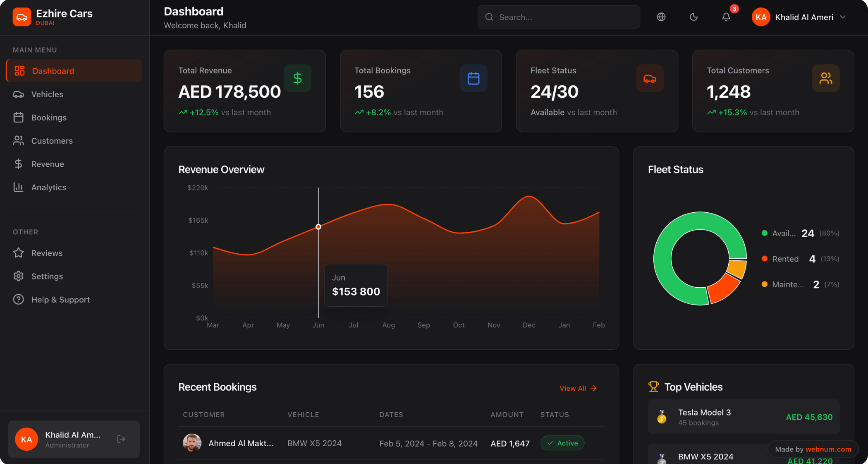Click the Jun data point on revenue chart
This screenshot has width=868, height=464.
coord(318,227)
